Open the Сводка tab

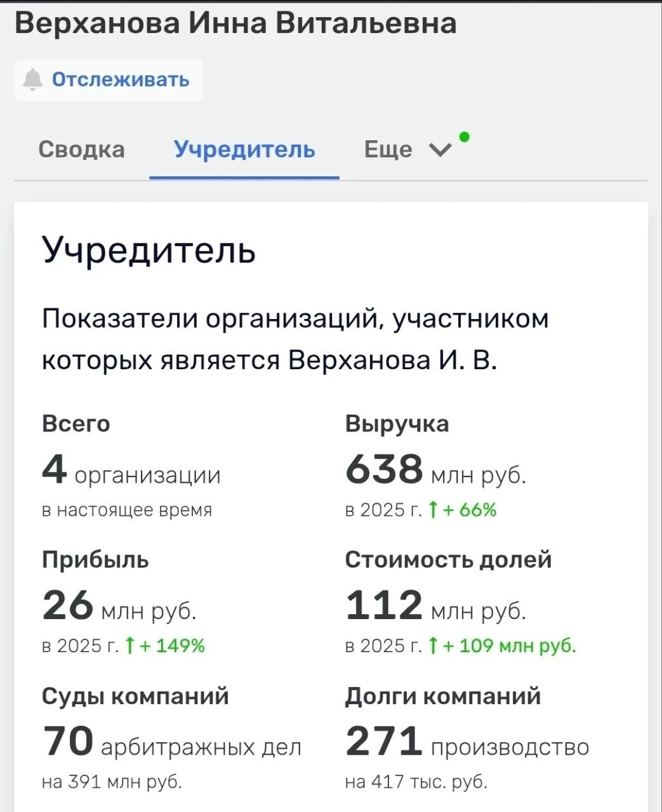pos(81,149)
